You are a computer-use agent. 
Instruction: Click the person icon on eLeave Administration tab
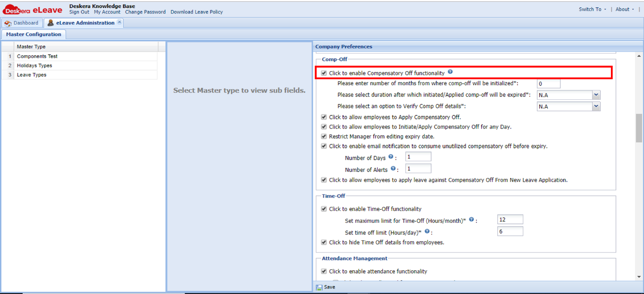(x=50, y=22)
